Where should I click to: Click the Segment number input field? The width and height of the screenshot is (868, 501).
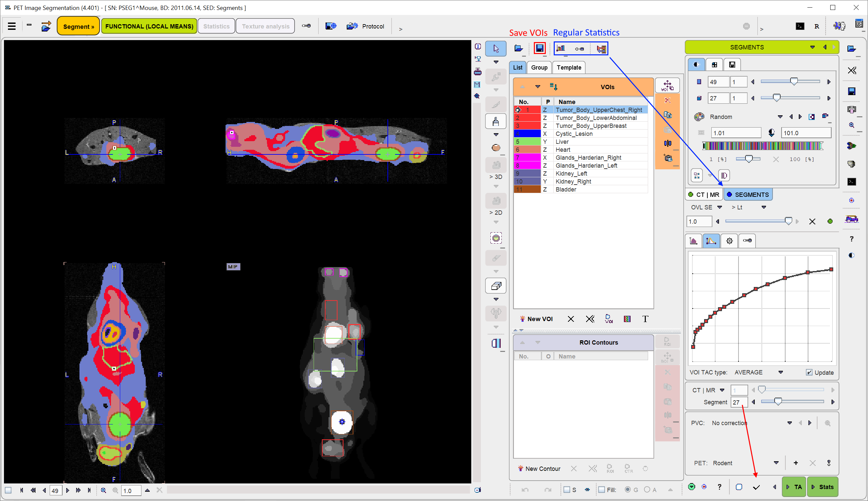click(739, 402)
